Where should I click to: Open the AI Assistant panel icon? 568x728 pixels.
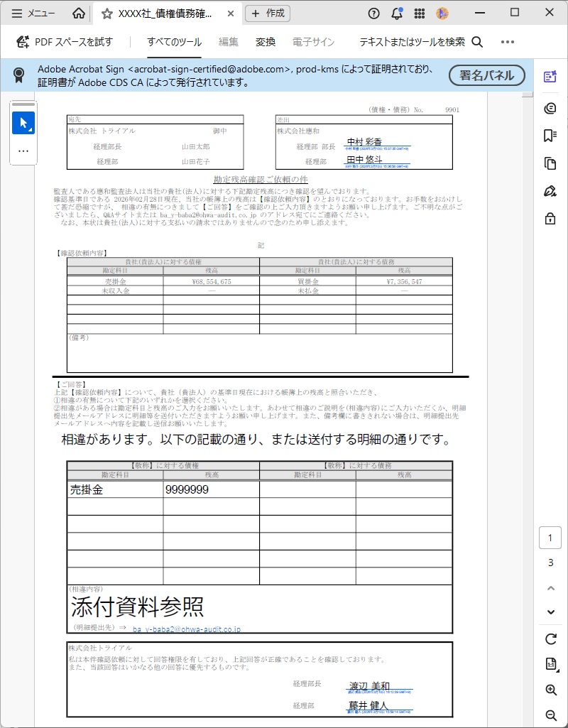[550, 77]
